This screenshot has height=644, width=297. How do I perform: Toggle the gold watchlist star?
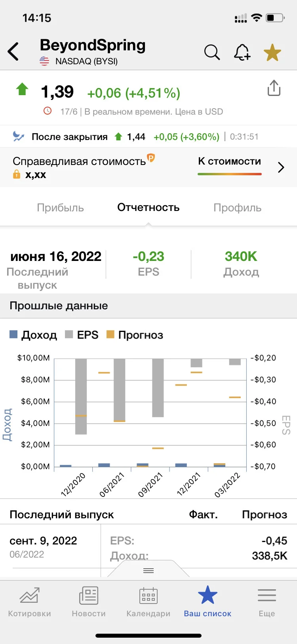tap(272, 52)
